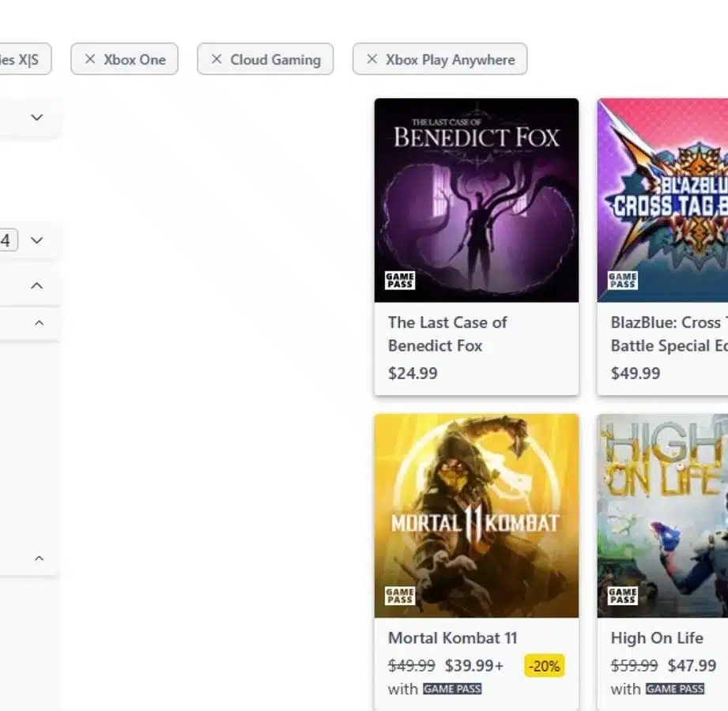Collapse the bottom-most sidebar section with its up chevron
This screenshot has height=711, width=728.
click(x=39, y=559)
